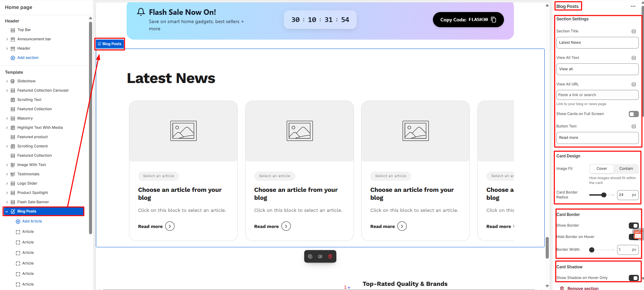Click the dynamic source icon beside View All URL
Image resolution: width=644 pixels, height=290 pixels.
tap(633, 84)
